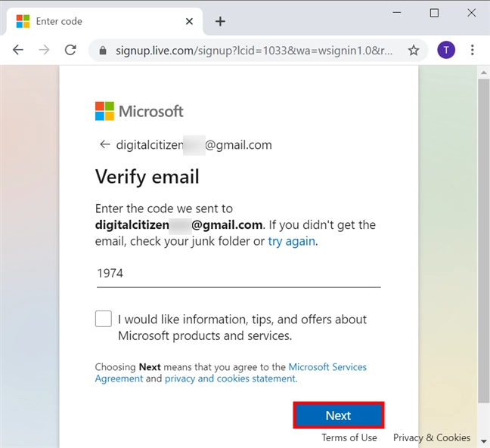Reload the signup page
Image resolution: width=490 pixels, height=448 pixels.
(x=70, y=50)
